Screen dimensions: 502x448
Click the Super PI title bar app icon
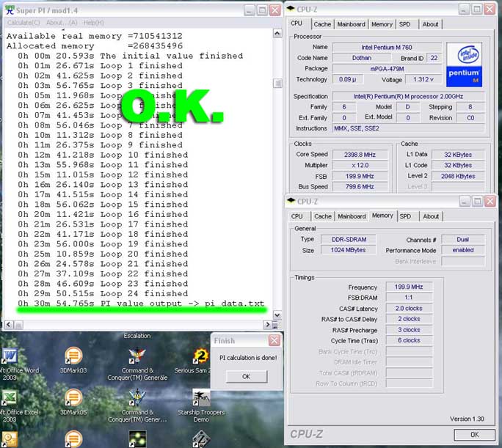tap(10, 10)
